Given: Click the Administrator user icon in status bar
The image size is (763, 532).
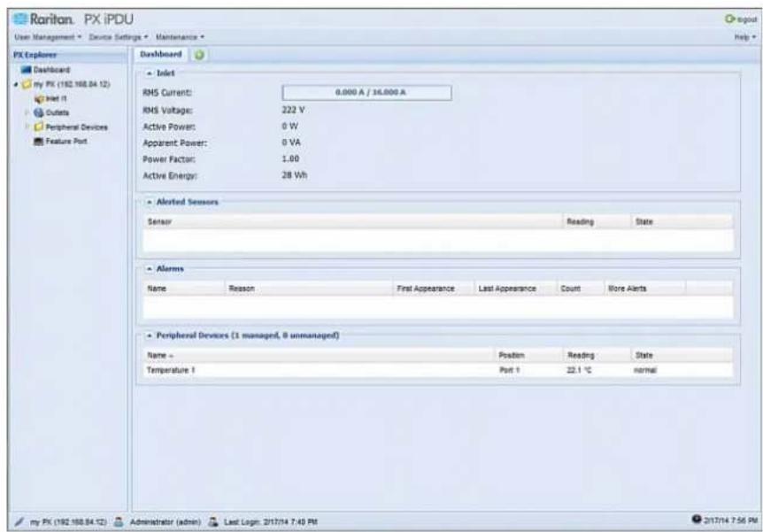Looking at the screenshot, I should [x=119, y=521].
